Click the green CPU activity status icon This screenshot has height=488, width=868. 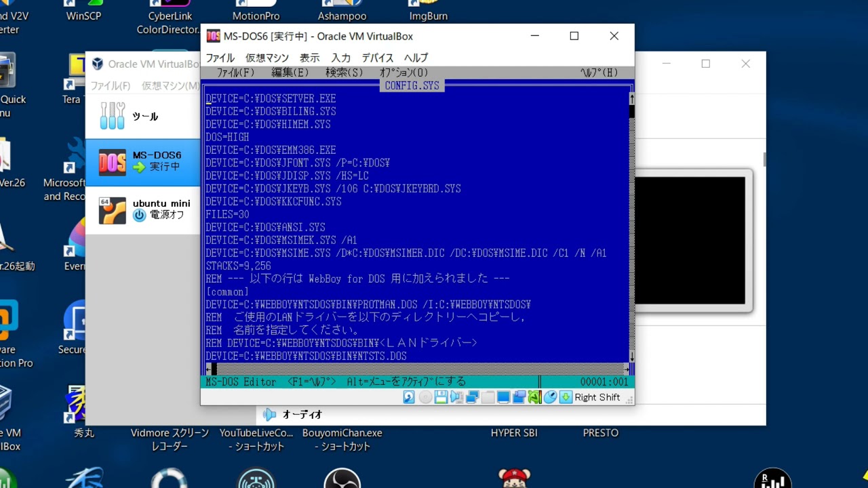coord(534,397)
